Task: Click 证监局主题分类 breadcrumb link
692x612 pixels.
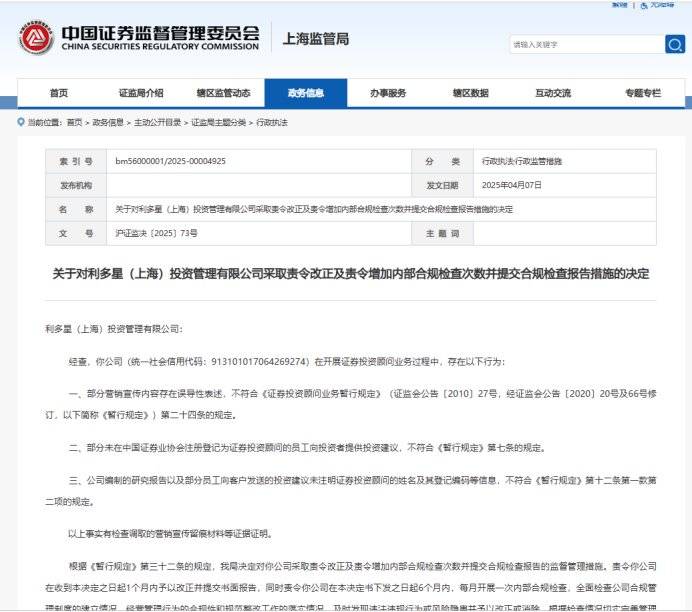Action: 217,122
